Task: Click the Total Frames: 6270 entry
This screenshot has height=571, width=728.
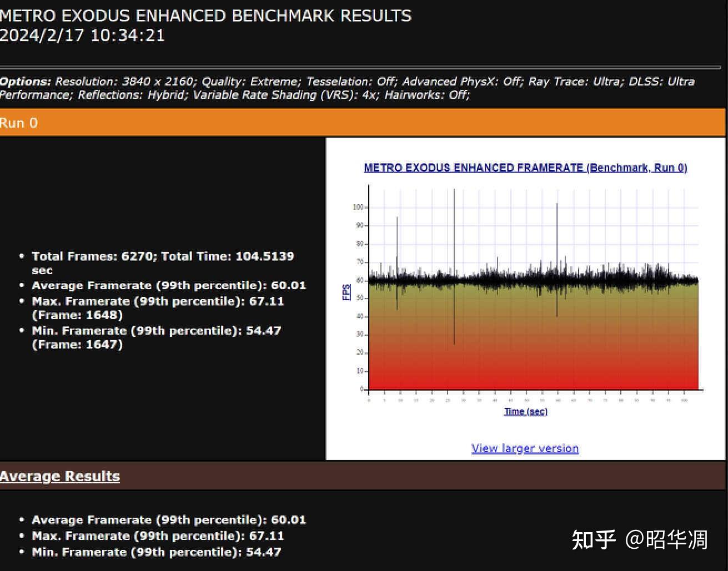Action: pyautogui.click(x=163, y=263)
